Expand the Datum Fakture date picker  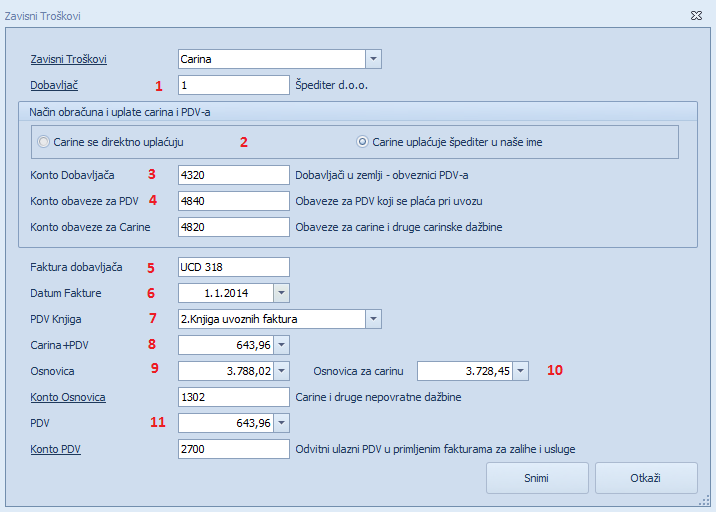point(281,293)
